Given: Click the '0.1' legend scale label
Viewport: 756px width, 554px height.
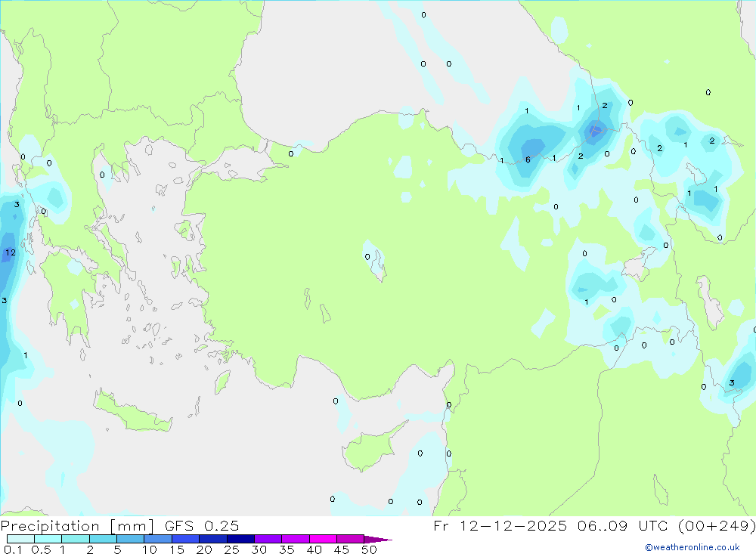Looking at the screenshot, I should pos(13,549).
